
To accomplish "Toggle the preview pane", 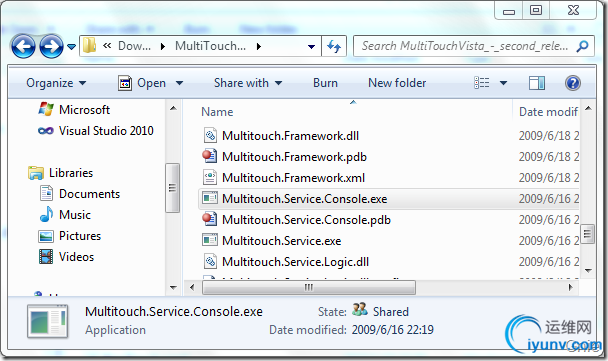I will pyautogui.click(x=537, y=83).
